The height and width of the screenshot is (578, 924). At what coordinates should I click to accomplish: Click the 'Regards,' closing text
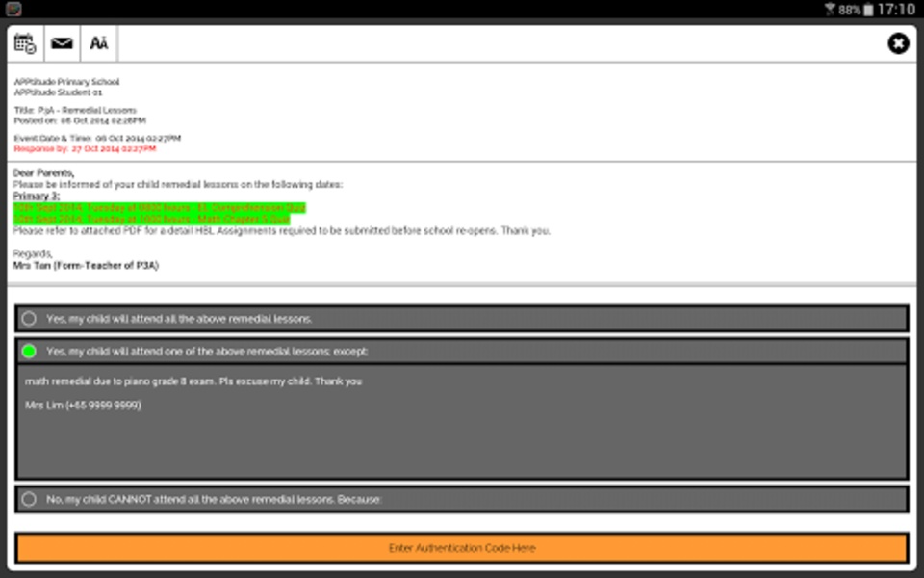pos(33,253)
